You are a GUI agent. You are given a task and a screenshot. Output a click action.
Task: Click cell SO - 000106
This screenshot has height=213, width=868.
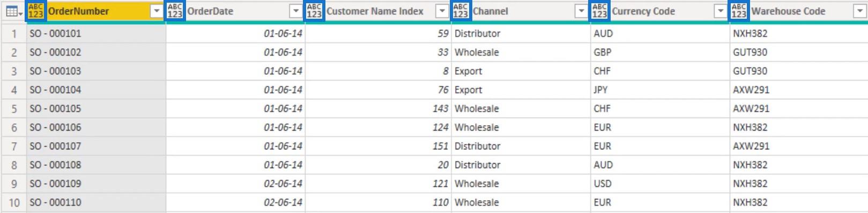pyautogui.click(x=97, y=127)
